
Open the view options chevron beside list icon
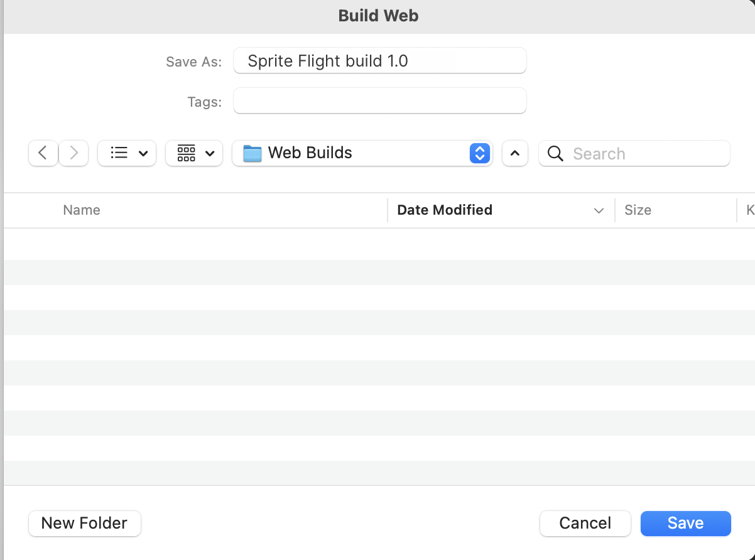[143, 153]
